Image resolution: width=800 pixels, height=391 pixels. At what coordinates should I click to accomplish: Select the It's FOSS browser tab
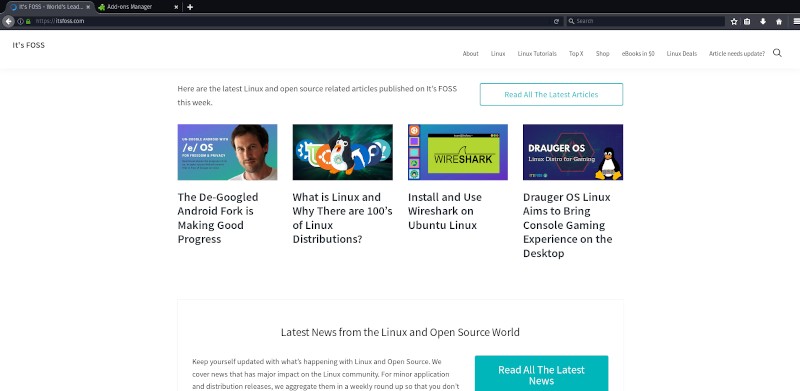[x=50, y=7]
